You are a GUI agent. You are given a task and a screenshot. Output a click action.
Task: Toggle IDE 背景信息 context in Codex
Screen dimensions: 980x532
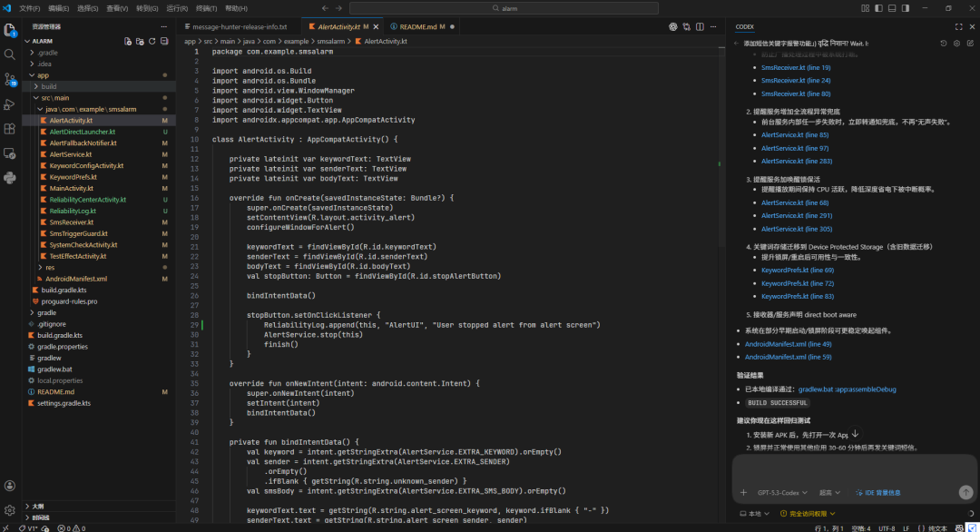tap(878, 493)
